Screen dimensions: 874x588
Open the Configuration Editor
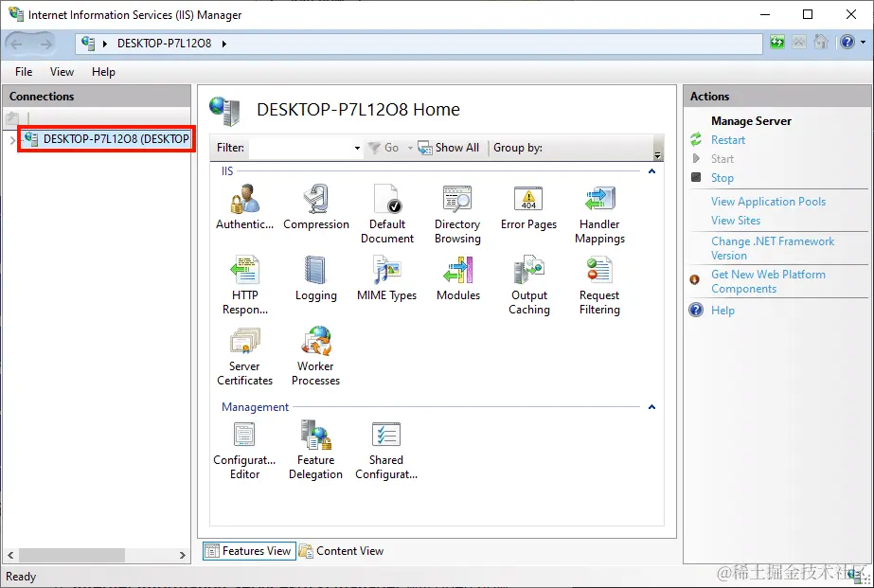(x=244, y=451)
